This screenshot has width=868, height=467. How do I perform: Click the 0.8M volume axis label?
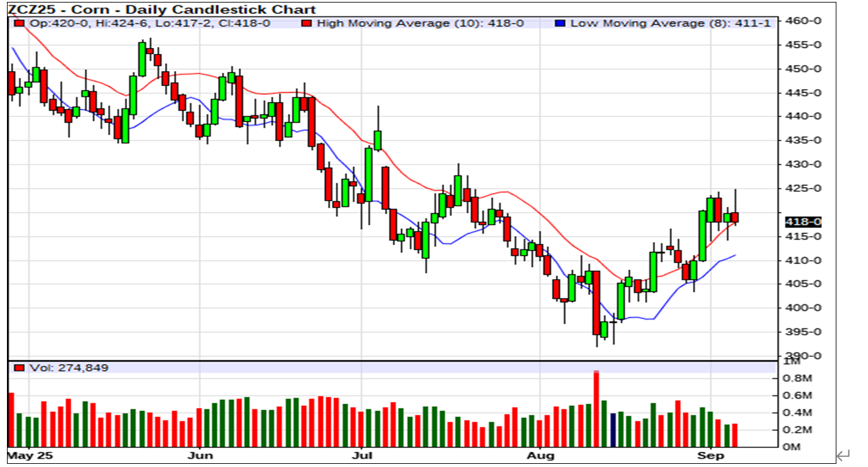tap(797, 378)
